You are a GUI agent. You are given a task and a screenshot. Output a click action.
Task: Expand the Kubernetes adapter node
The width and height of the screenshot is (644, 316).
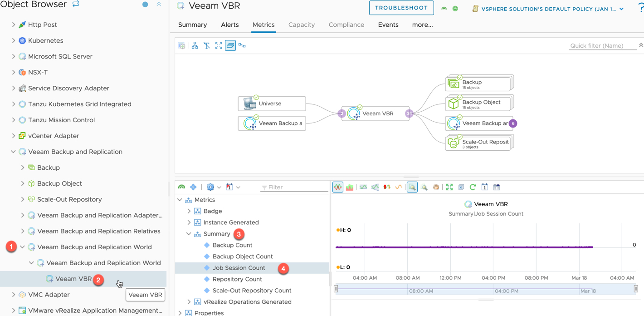(14, 40)
